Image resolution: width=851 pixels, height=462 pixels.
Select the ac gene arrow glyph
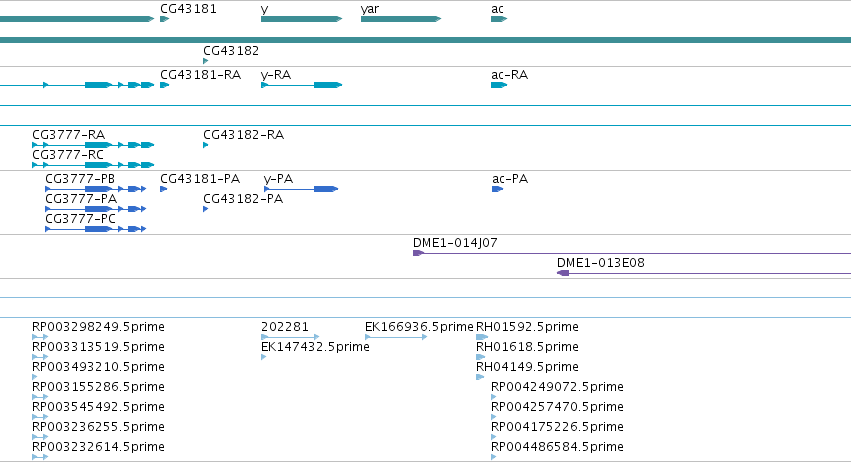coord(499,19)
